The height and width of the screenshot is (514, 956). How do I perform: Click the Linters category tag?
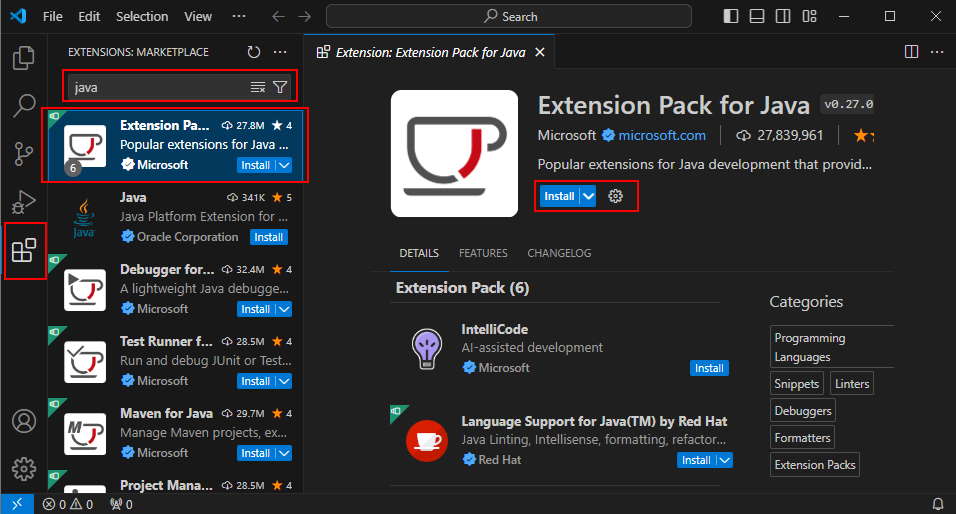(x=852, y=384)
